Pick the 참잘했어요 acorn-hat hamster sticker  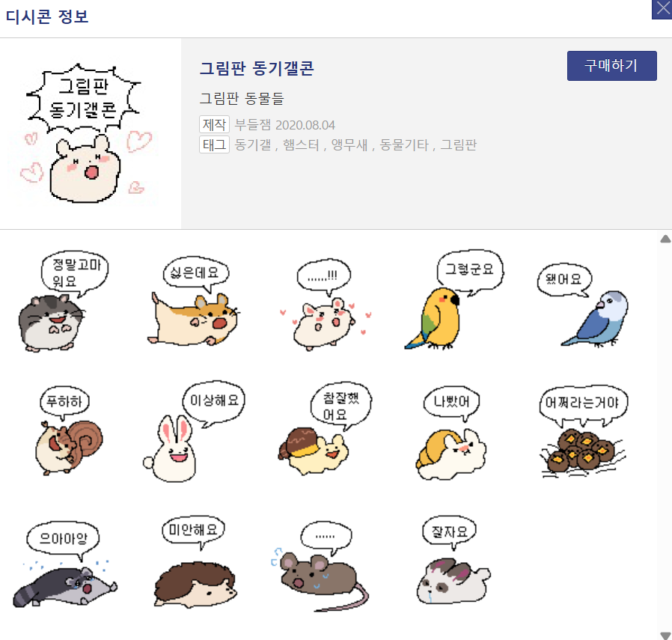point(325,429)
